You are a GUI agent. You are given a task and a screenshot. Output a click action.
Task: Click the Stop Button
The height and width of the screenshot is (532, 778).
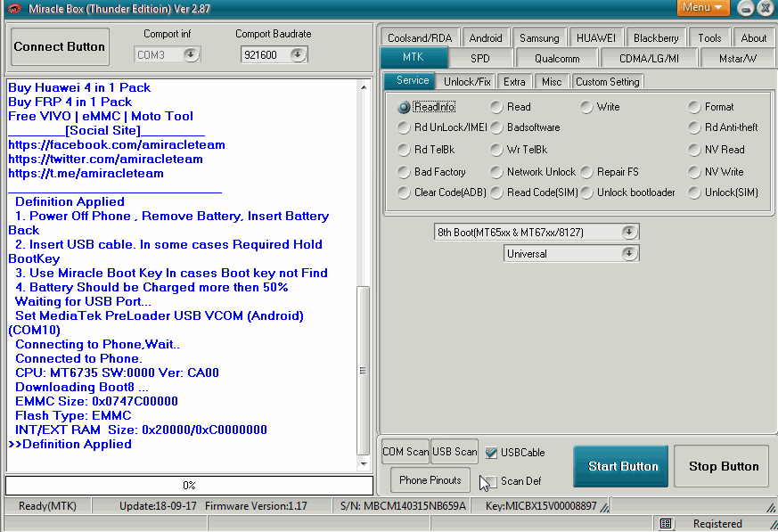tap(724, 466)
